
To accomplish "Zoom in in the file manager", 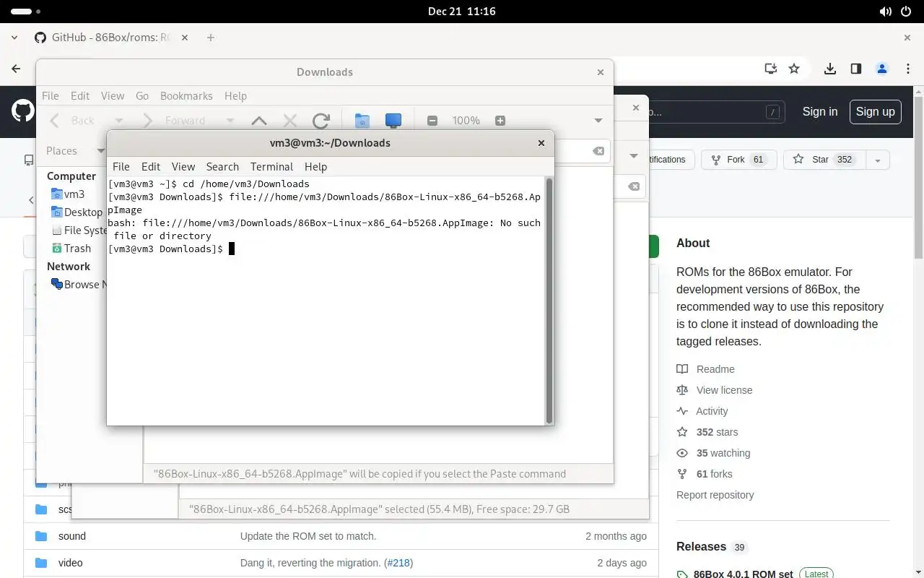I will click(x=500, y=121).
